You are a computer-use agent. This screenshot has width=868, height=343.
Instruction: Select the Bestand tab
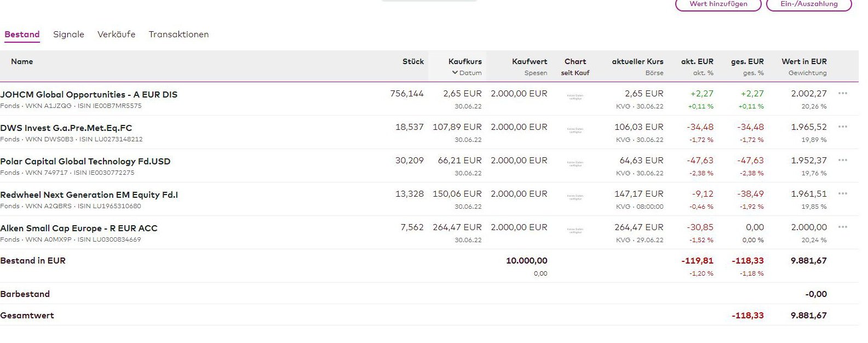(x=22, y=35)
